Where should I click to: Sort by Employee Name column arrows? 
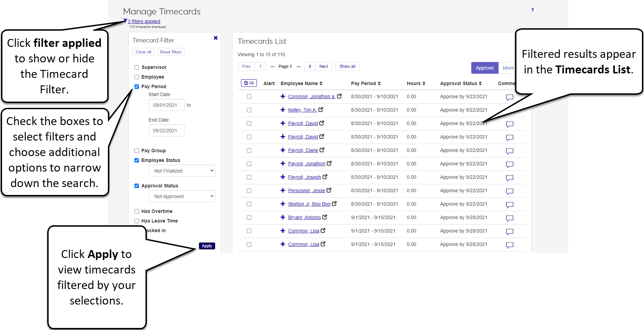pyautogui.click(x=321, y=83)
